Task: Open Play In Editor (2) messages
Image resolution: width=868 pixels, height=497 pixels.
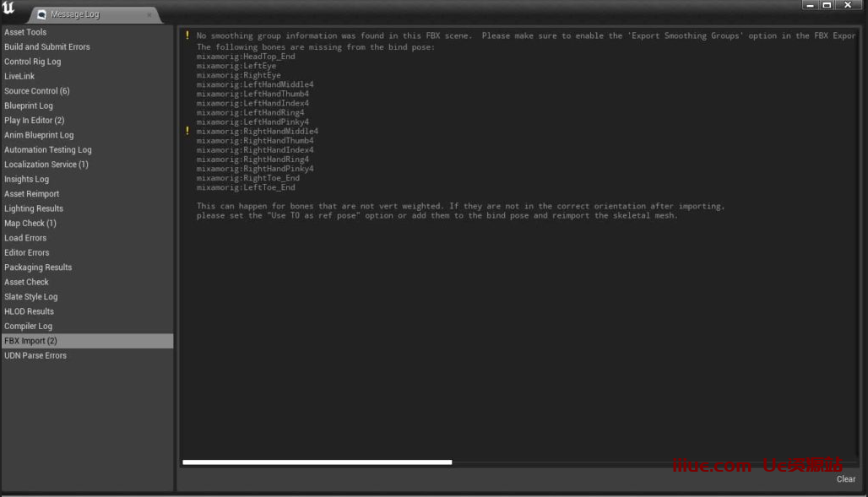Action: tap(34, 121)
